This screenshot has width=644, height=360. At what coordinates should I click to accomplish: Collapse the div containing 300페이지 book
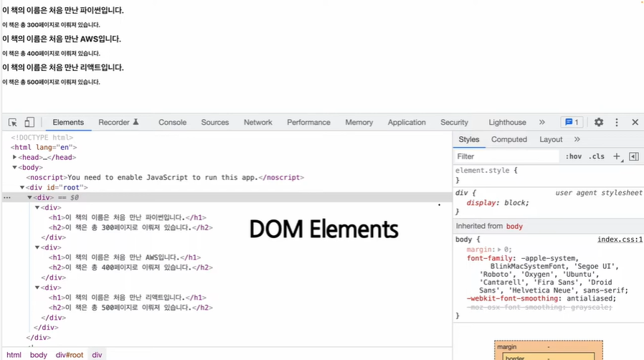tap(37, 208)
